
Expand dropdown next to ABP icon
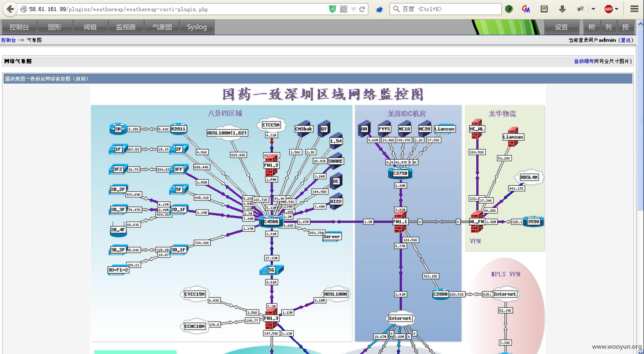[x=617, y=9]
